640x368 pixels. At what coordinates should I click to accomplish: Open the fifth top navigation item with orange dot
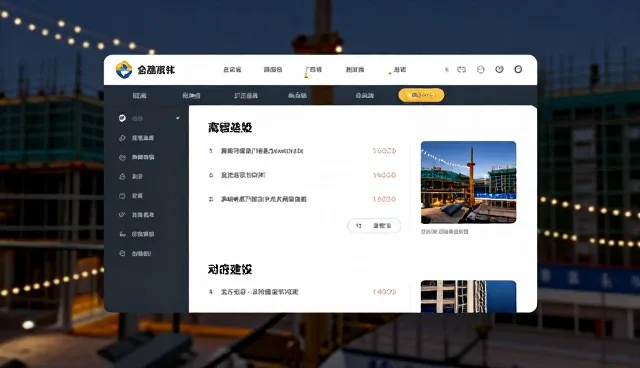click(398, 70)
